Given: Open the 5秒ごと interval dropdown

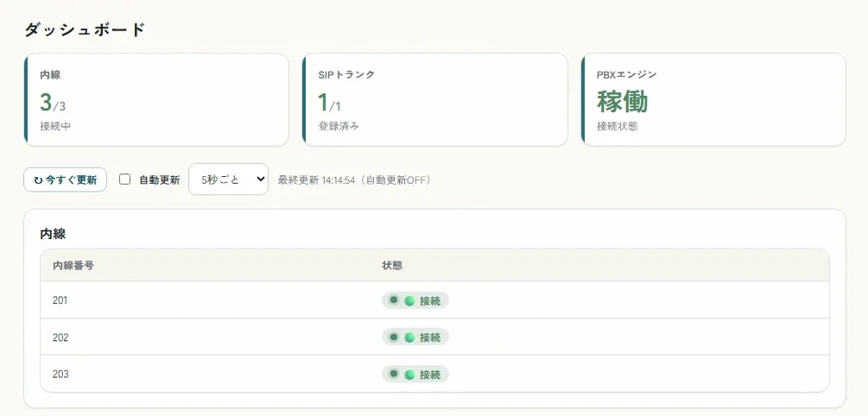Looking at the screenshot, I should pos(228,180).
